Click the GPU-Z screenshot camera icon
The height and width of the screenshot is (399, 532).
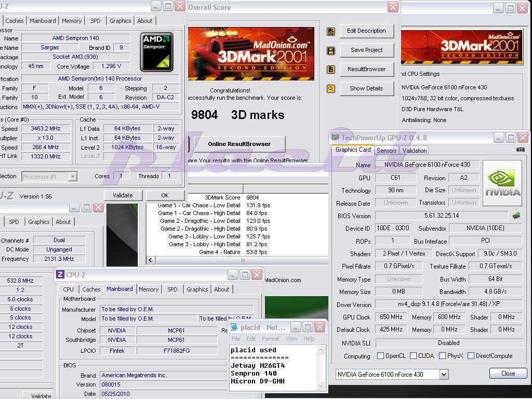point(520,149)
